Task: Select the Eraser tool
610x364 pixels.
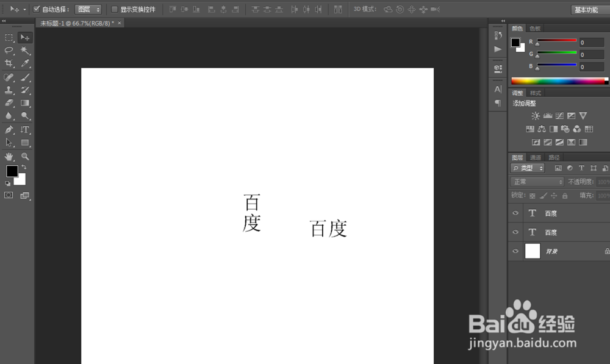Action: pos(9,103)
